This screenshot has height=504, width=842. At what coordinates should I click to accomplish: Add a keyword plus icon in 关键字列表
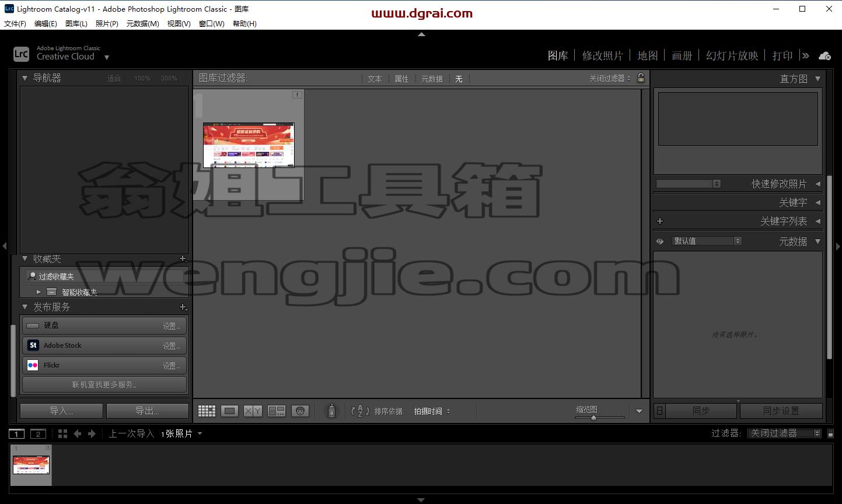pyautogui.click(x=660, y=221)
